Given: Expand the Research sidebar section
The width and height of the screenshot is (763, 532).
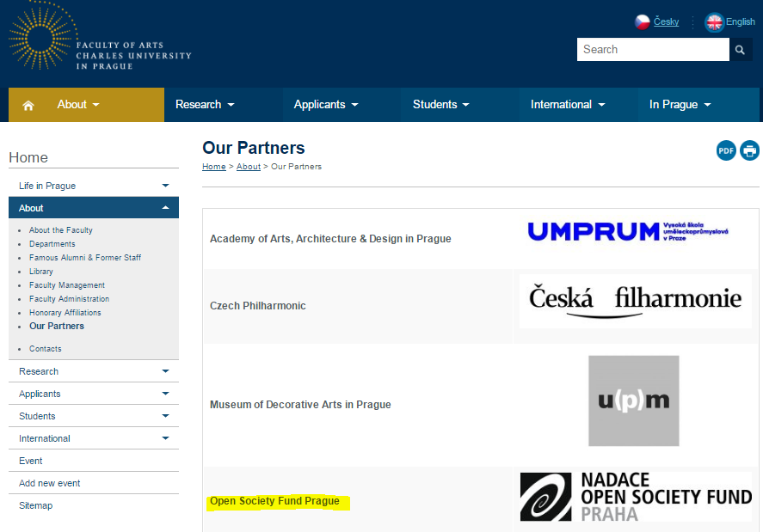Looking at the screenshot, I should [94, 371].
